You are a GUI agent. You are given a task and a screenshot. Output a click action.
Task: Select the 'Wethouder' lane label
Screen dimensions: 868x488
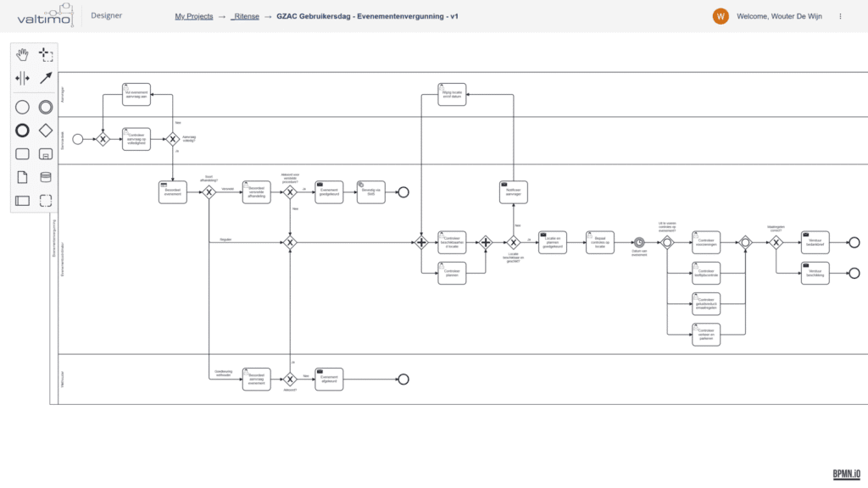pos(63,379)
